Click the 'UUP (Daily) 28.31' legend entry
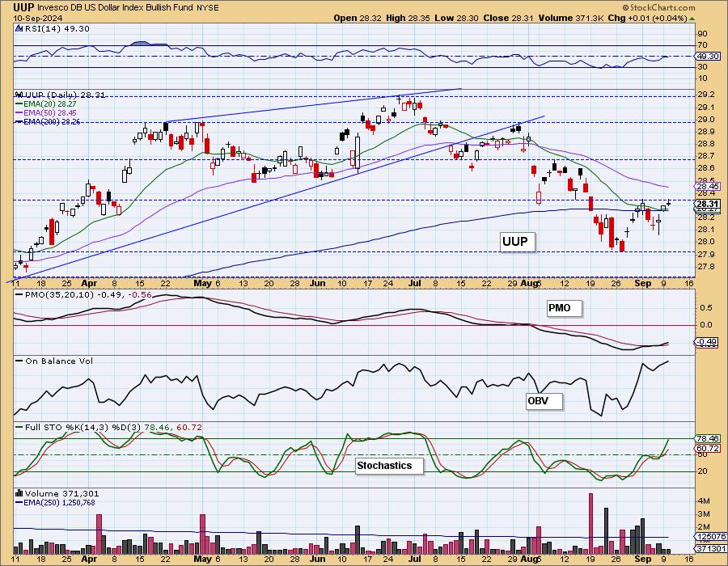This screenshot has height=566, width=728. click(x=64, y=95)
